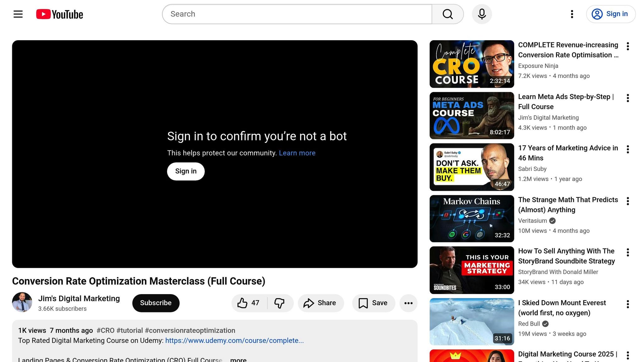This screenshot has width=644, height=362.
Task: Open options menu on Sabri Suby's video
Action: tap(628, 149)
